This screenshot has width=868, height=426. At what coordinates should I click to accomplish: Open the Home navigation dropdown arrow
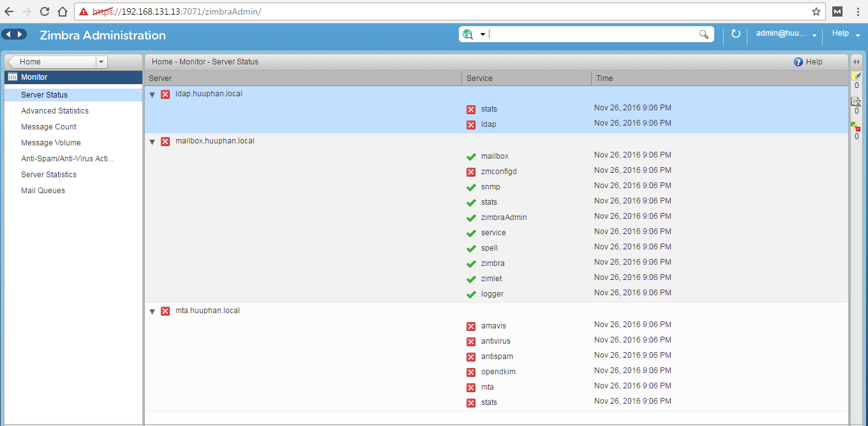[x=101, y=62]
